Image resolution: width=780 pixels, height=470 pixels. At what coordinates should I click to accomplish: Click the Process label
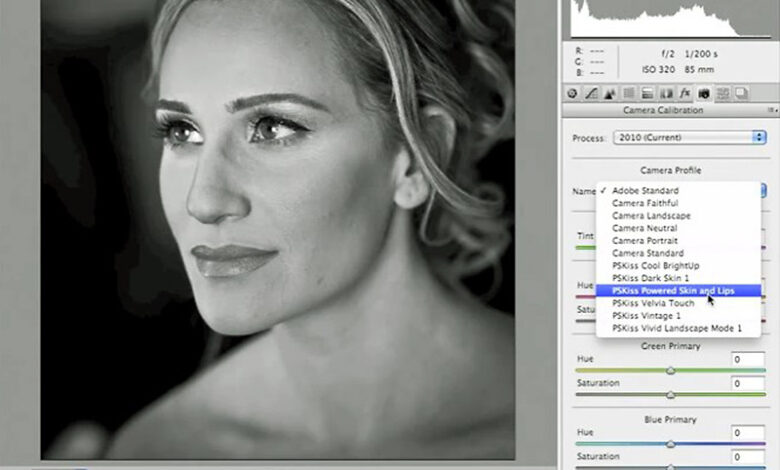point(589,138)
